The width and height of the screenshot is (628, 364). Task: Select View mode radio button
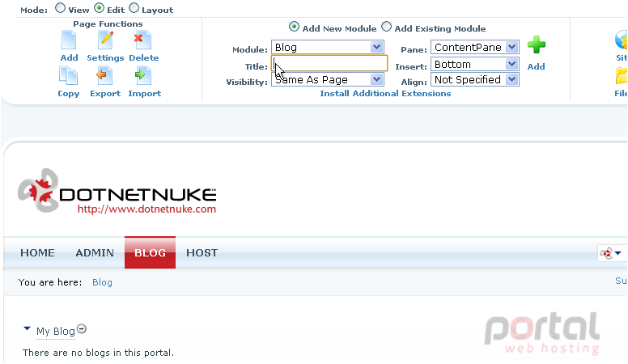click(60, 8)
